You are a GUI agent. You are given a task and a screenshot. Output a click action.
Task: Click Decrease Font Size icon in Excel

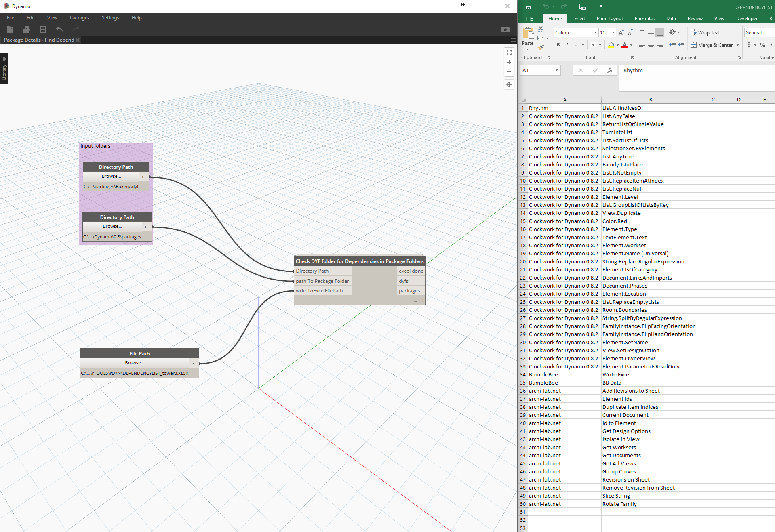click(630, 32)
